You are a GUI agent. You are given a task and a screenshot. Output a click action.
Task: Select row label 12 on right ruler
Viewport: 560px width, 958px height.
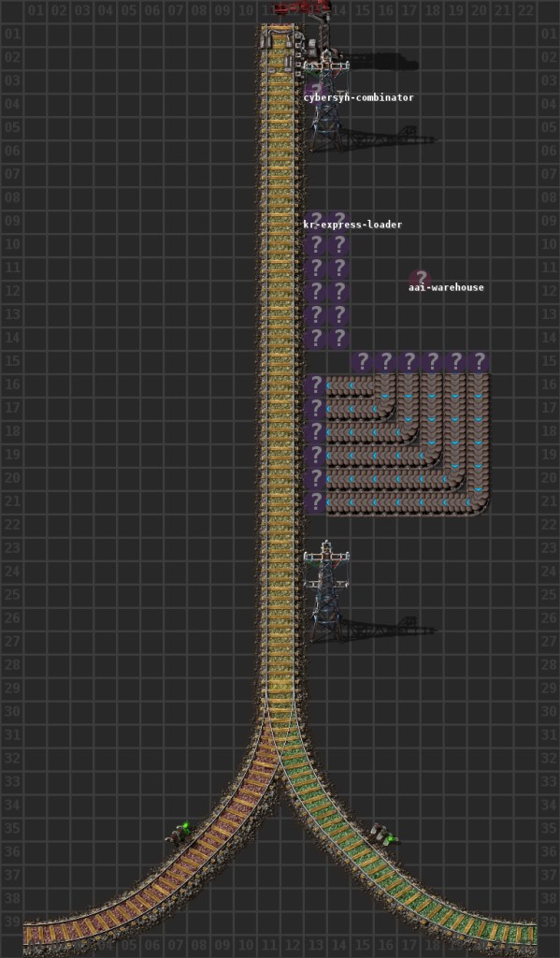[x=549, y=291]
